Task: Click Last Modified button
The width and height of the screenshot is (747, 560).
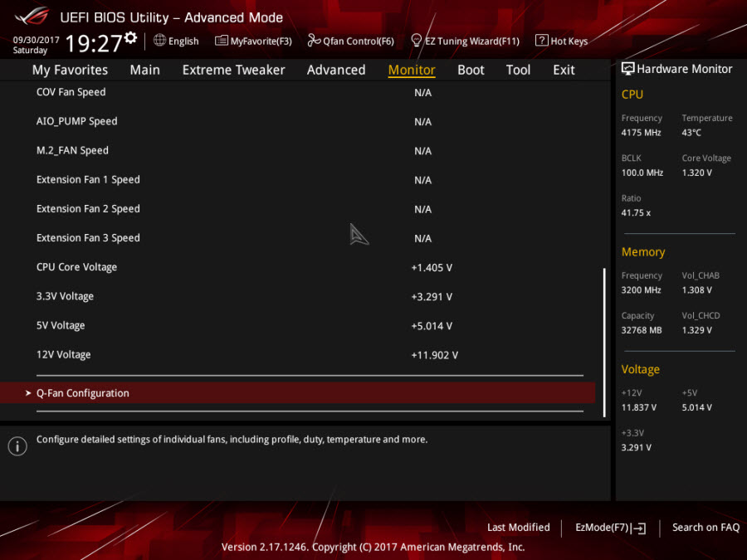Action: pos(518,527)
